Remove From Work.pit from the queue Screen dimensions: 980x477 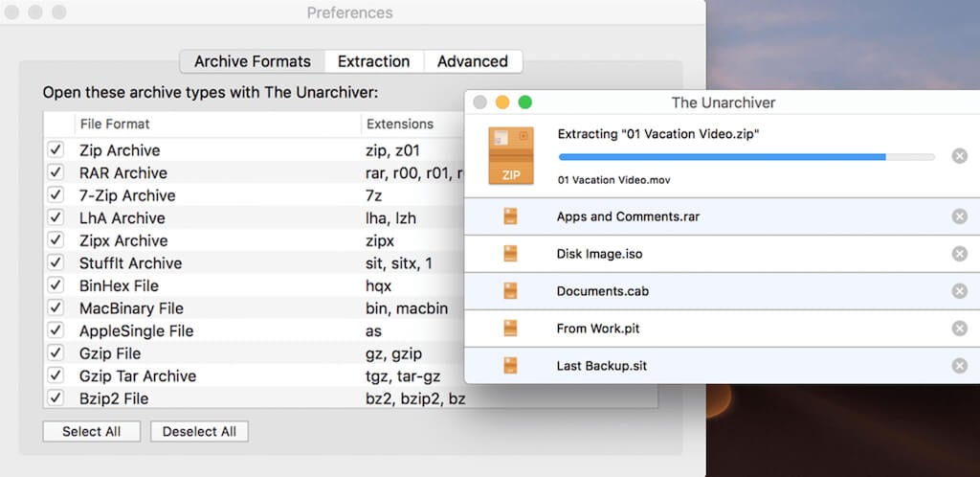tap(959, 329)
